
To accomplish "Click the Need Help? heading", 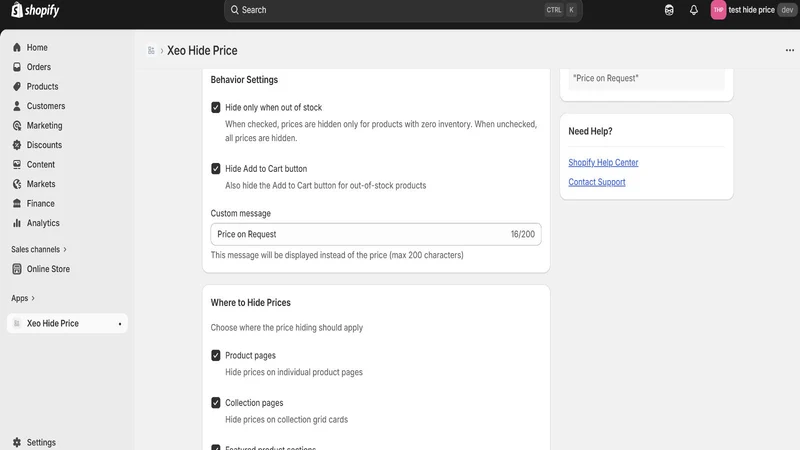I will point(590,131).
